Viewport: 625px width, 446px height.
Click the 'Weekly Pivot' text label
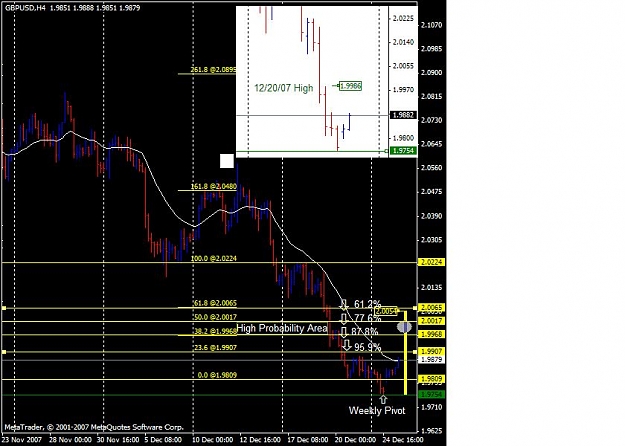(377, 411)
